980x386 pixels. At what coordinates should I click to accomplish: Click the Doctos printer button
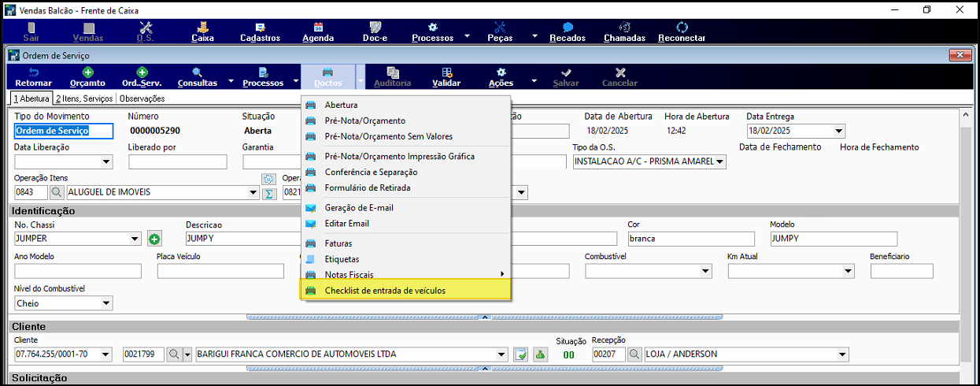[x=328, y=77]
